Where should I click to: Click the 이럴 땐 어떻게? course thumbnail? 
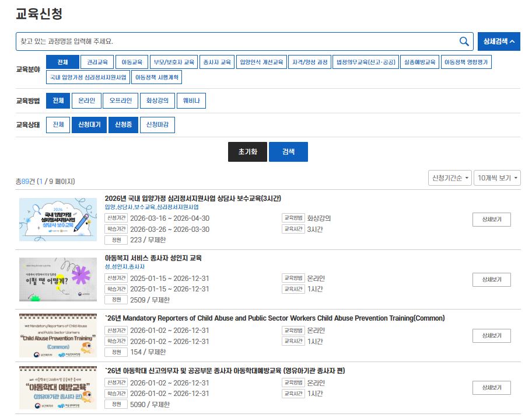[x=58, y=280]
